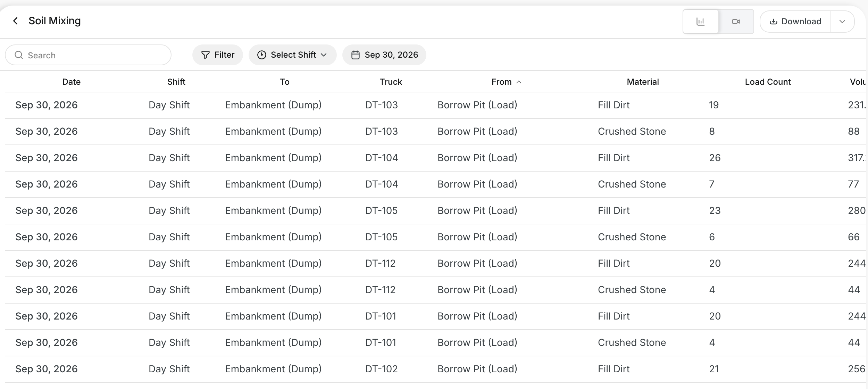Focus the Search input field
Image resolution: width=868 pixels, height=389 pixels.
tap(88, 55)
